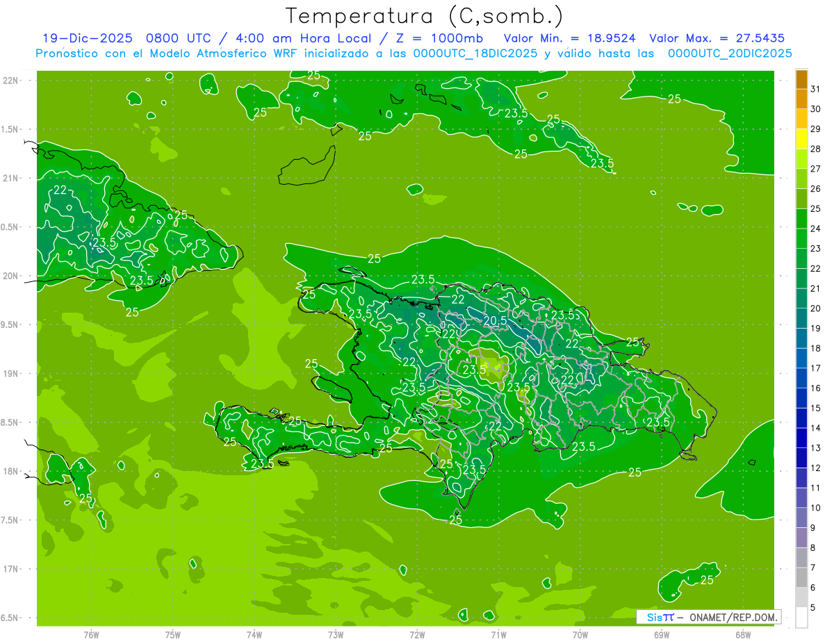
Task: Click the '9.5N' latitude axis label
Action: 10,324
